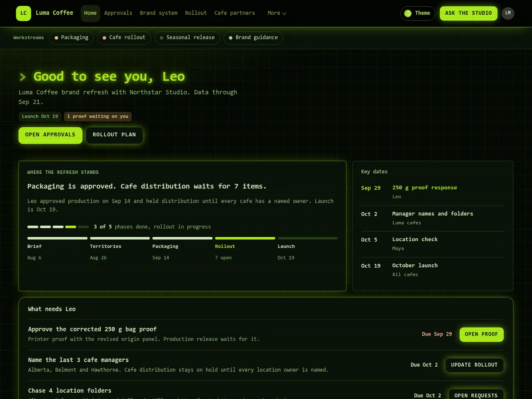Select the Rollout phase, 7 open
Image resolution: width=532 pixels, height=399 pixels.
point(245,249)
